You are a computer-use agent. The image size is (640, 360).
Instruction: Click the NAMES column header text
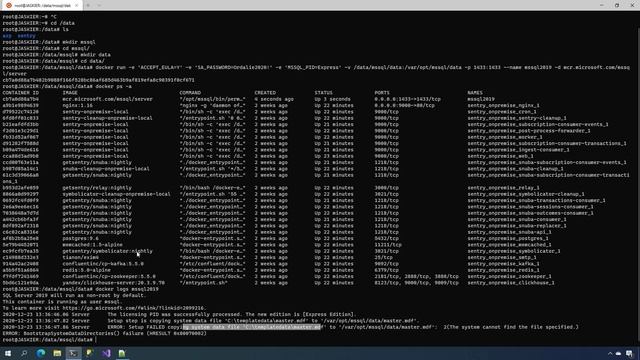(475, 93)
